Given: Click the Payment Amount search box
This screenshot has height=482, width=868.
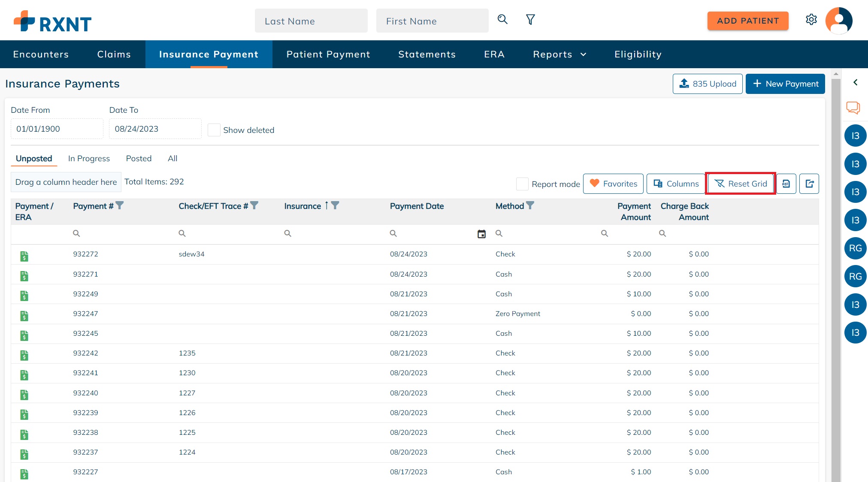Looking at the screenshot, I should (626, 233).
